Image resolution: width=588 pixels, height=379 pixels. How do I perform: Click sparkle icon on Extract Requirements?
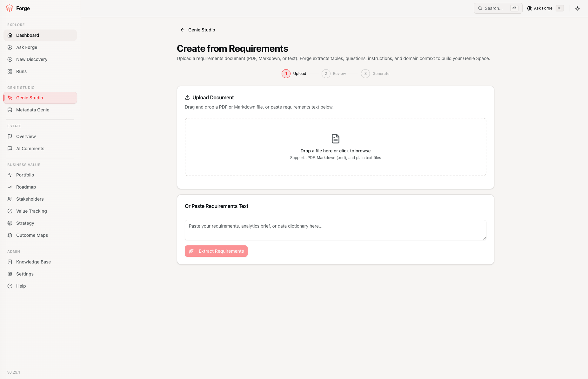click(191, 251)
